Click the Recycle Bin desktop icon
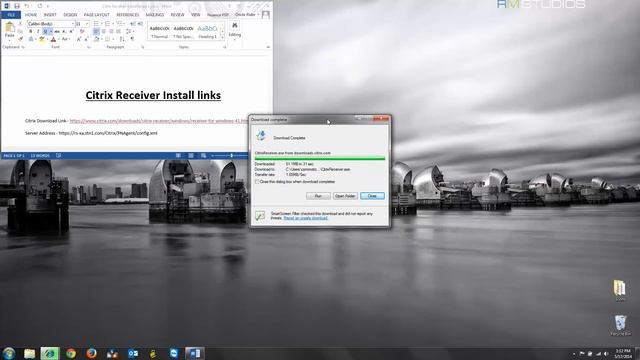Viewport: 640px width, 360px height. coord(620,325)
